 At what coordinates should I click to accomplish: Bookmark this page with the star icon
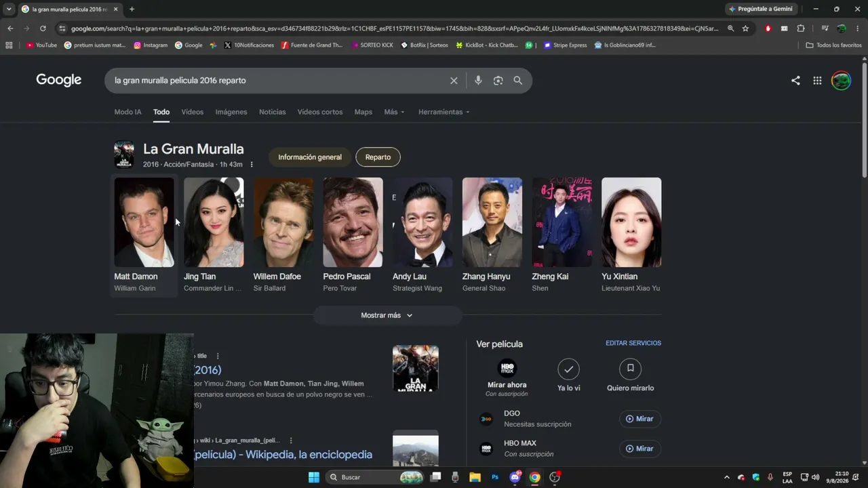pos(745,28)
